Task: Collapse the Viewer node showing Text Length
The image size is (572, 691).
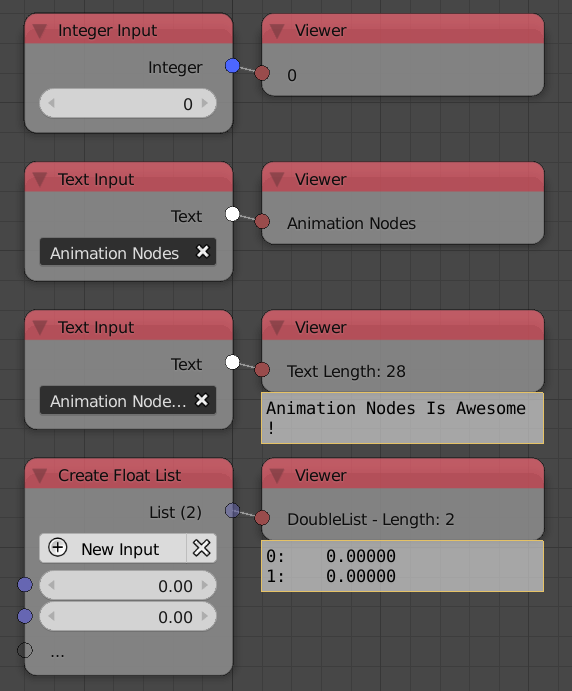Action: [277, 327]
